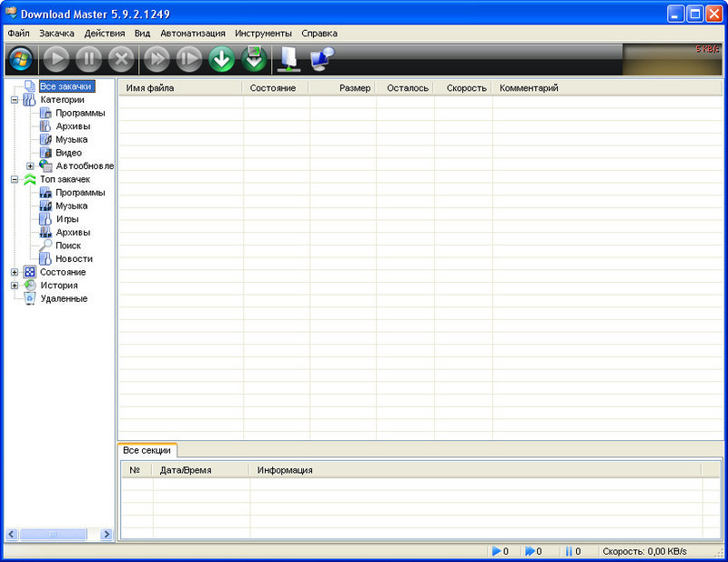Click the green arrows Топ закачек icon
Screen dimensions: 728x562
(x=30, y=179)
